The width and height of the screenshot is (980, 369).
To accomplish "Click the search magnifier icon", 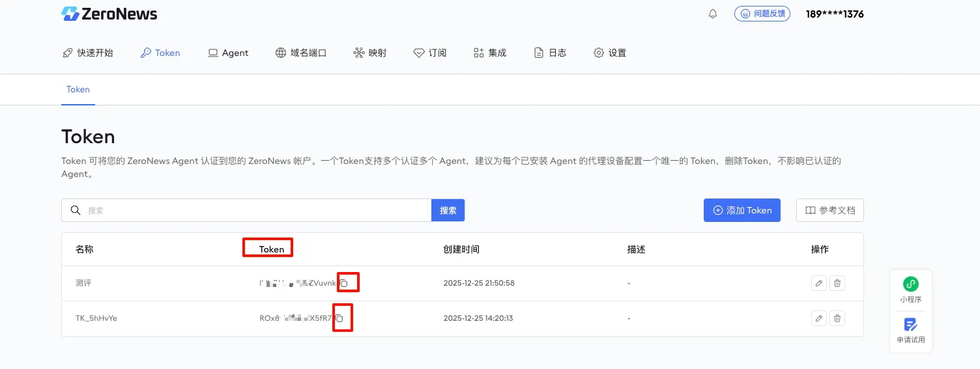I will click(76, 210).
